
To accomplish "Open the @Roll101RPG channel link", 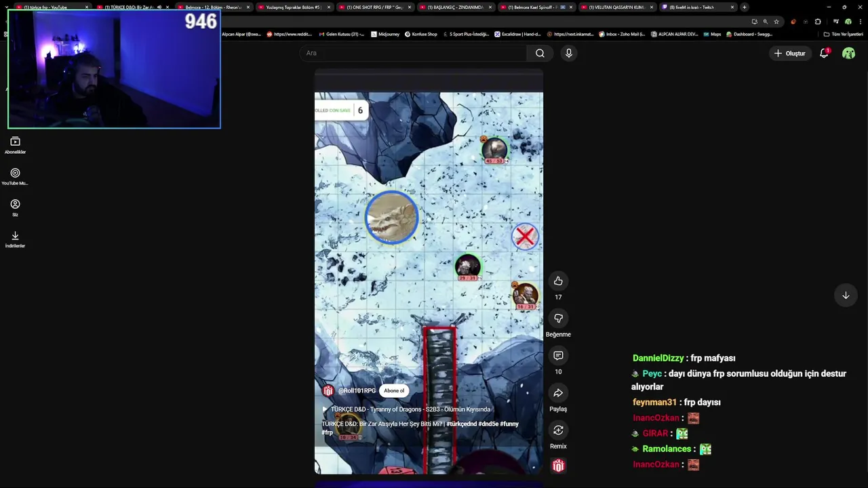I will (x=357, y=391).
